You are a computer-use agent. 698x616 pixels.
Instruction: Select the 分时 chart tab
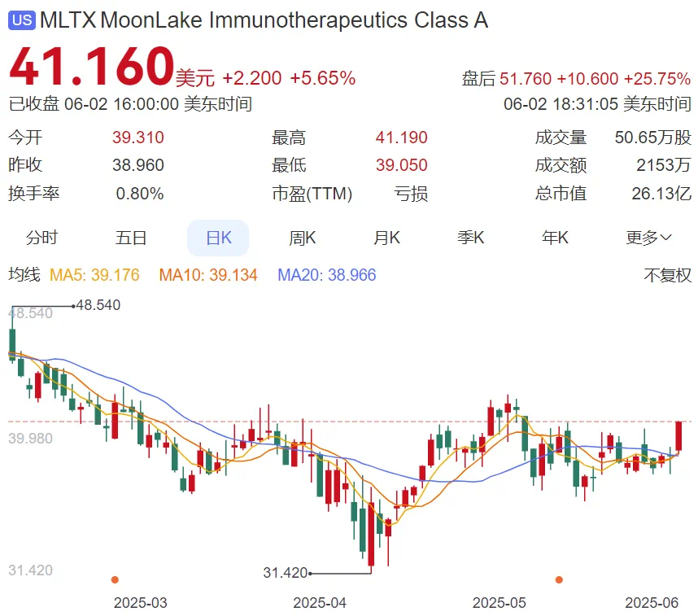(x=41, y=238)
